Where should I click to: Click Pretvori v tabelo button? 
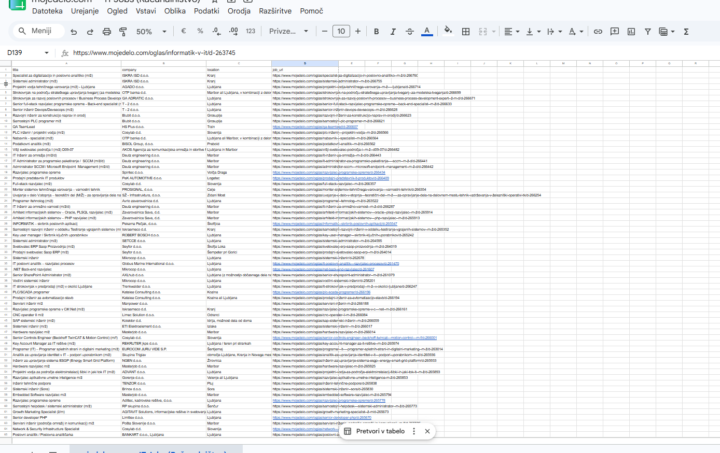coord(375,431)
